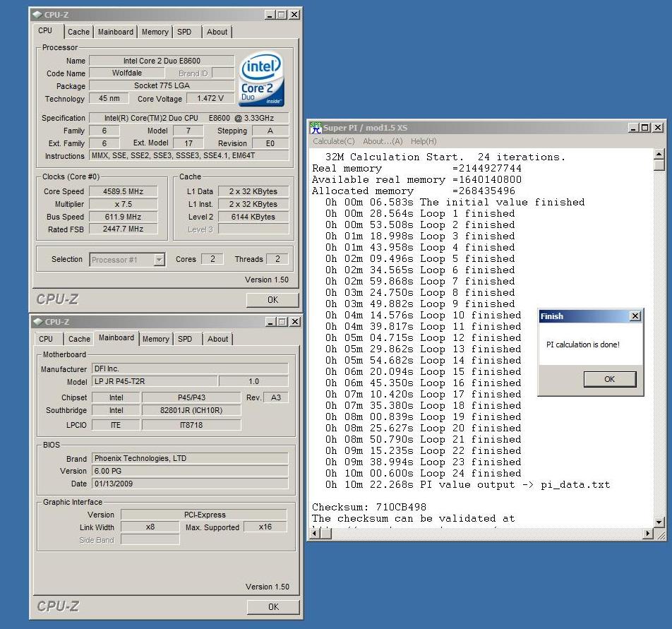The width and height of the screenshot is (672, 629).
Task: Open the Help(H) menu in Super PI
Action: point(424,141)
